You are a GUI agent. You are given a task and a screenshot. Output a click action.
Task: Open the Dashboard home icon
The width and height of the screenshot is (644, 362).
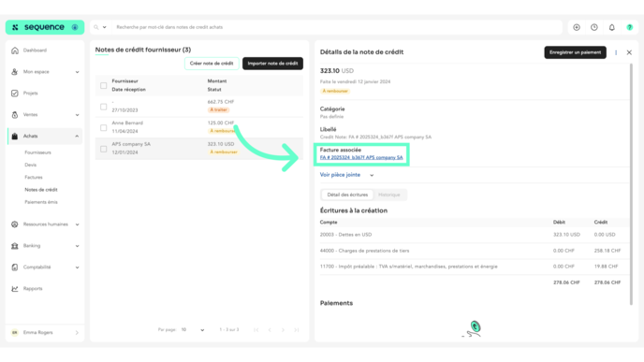(15, 51)
